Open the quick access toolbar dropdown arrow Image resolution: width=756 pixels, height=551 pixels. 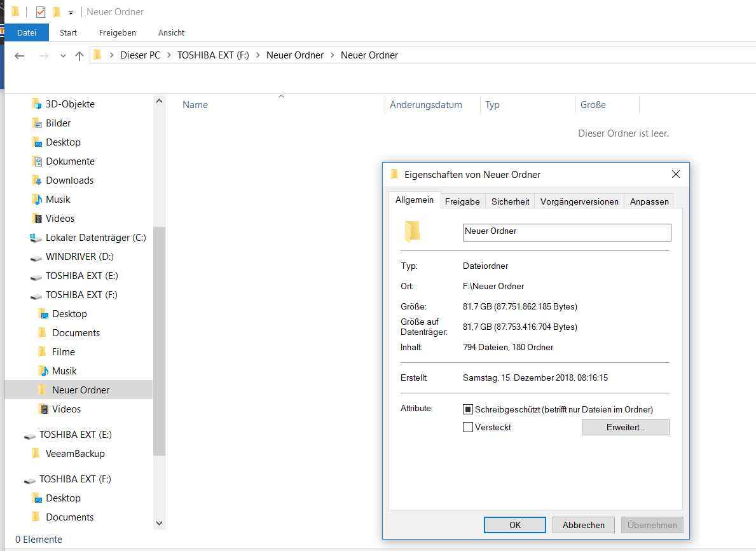[71, 13]
